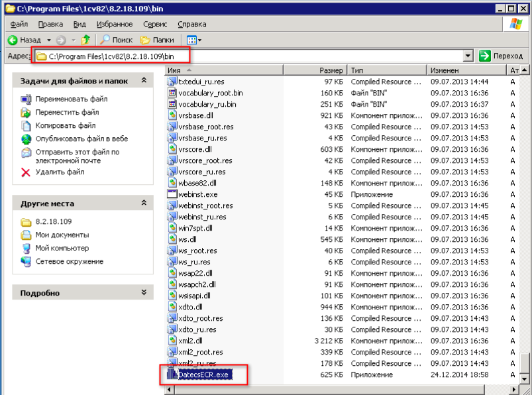Open the Сетевое окружение link
532x395 pixels.
pyautogui.click(x=70, y=262)
